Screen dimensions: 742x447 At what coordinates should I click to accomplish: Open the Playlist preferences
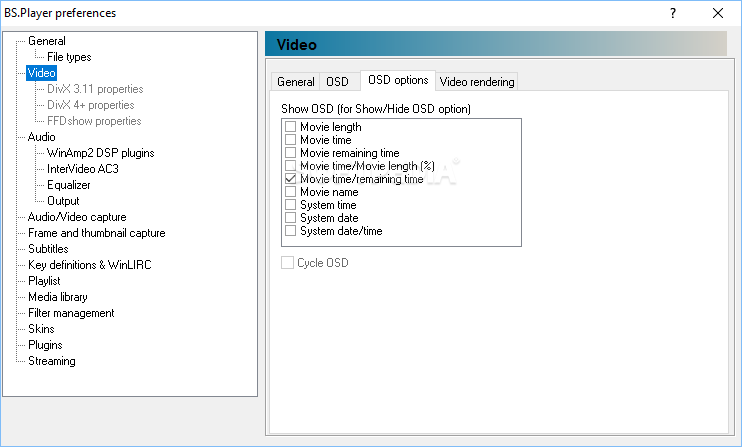tap(44, 281)
